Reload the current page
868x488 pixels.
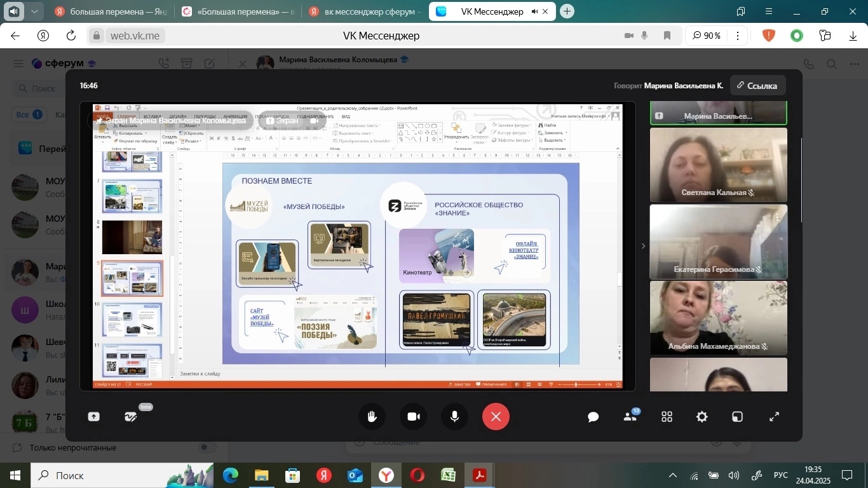point(71,36)
